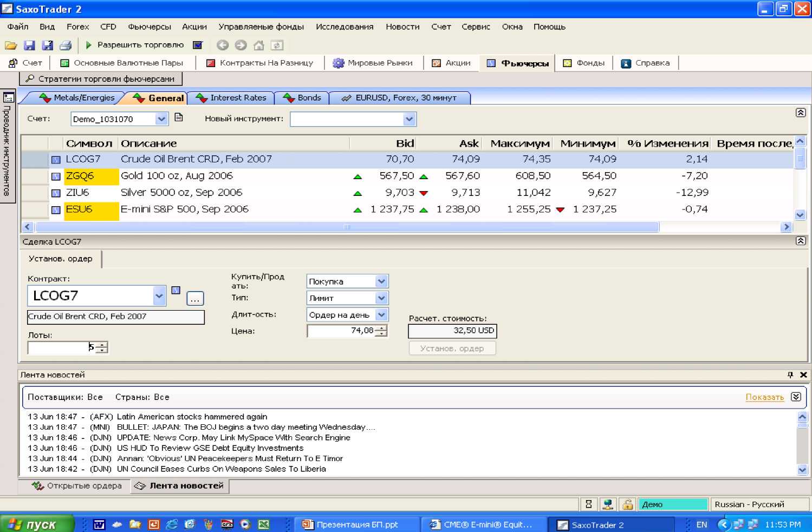The height and width of the screenshot is (532, 812).
Task: Open the Фьючерсы menu
Action: (150, 27)
